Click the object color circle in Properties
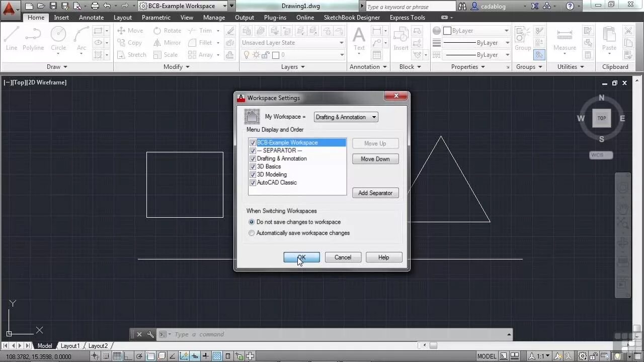This screenshot has width=644, height=362. tap(437, 31)
